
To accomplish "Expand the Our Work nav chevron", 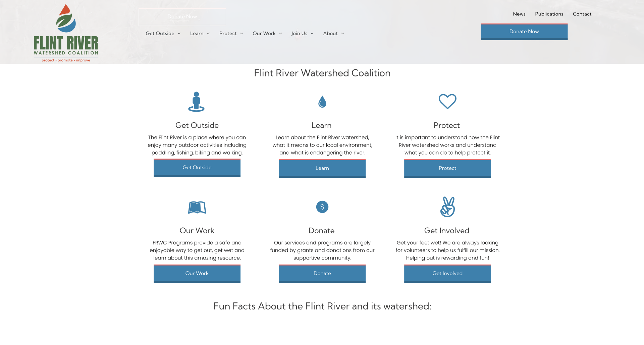I will [280, 34].
